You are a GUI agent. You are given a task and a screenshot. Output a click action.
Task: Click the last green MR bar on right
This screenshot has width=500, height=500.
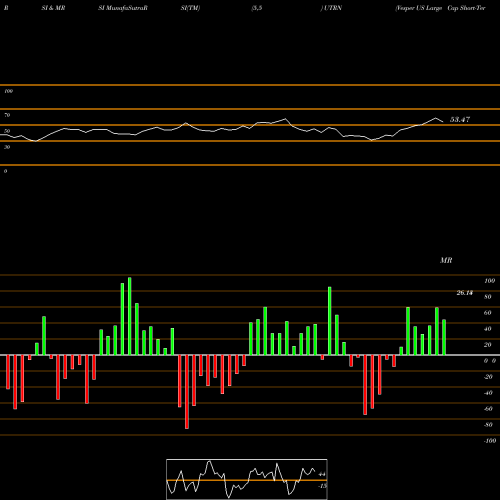[x=444, y=337]
